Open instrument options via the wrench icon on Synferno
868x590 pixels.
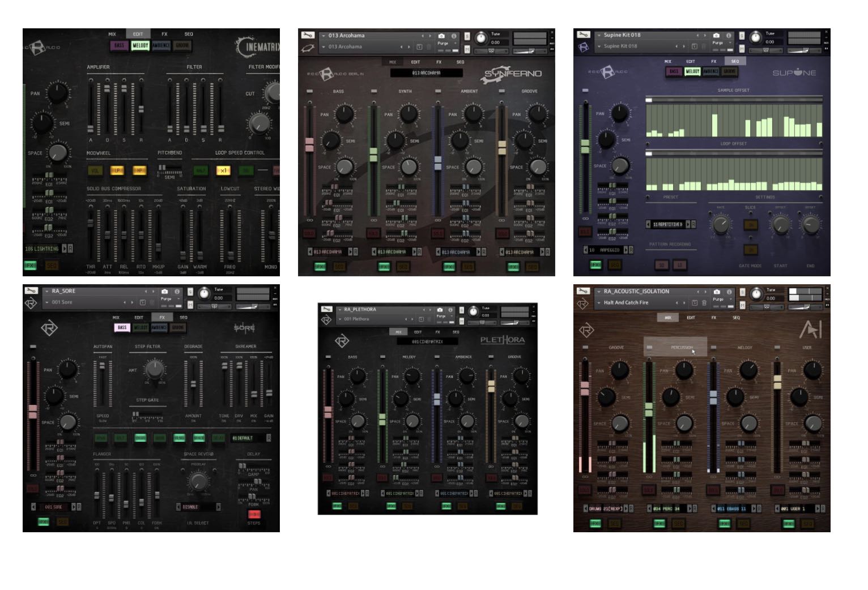click(309, 36)
